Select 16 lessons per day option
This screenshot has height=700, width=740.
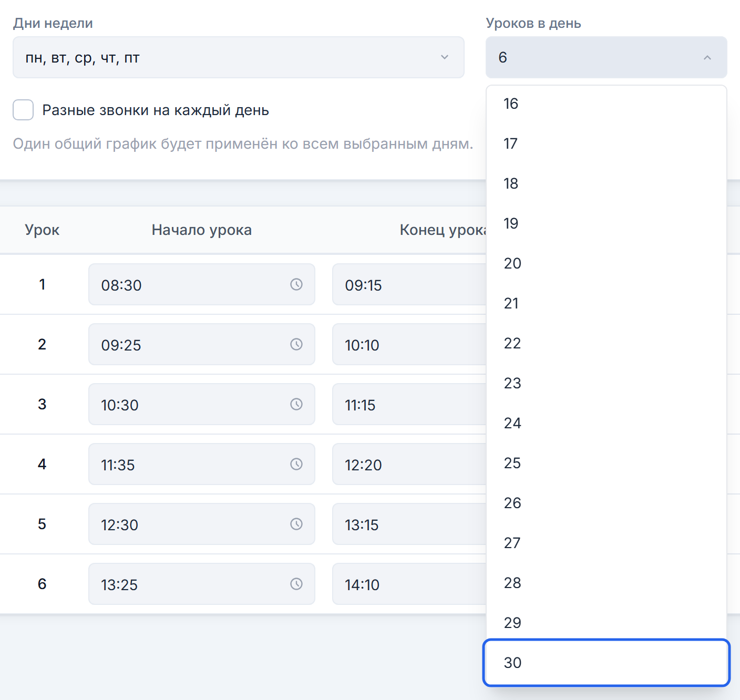(x=607, y=104)
